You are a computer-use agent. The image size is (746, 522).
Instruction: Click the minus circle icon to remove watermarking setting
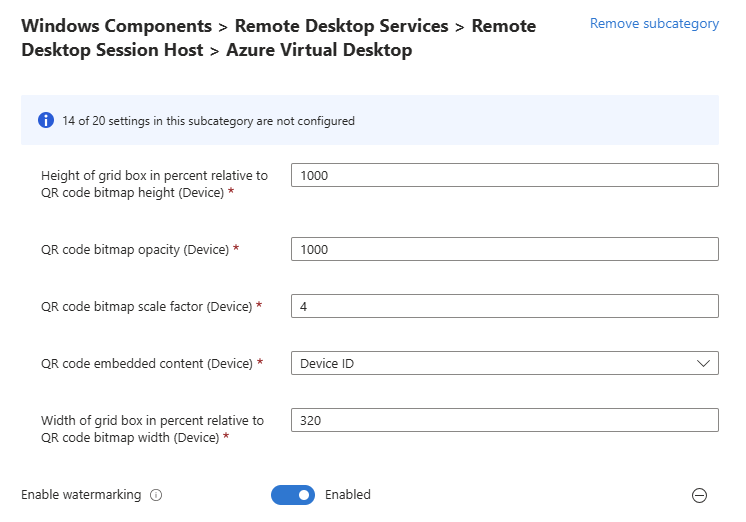coord(699,495)
